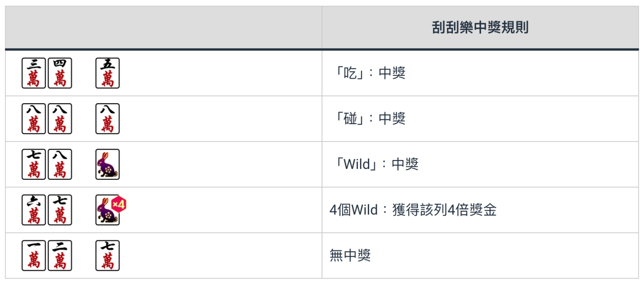Image resolution: width=644 pixels, height=283 pixels.
Task: Select the 二萬 mahjong tile
Action: click(x=60, y=255)
